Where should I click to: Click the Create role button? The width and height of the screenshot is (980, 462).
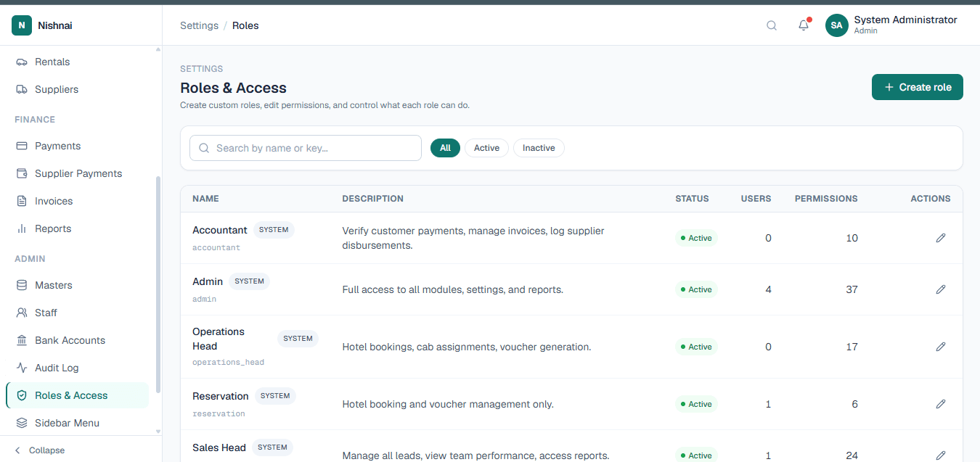tap(918, 87)
